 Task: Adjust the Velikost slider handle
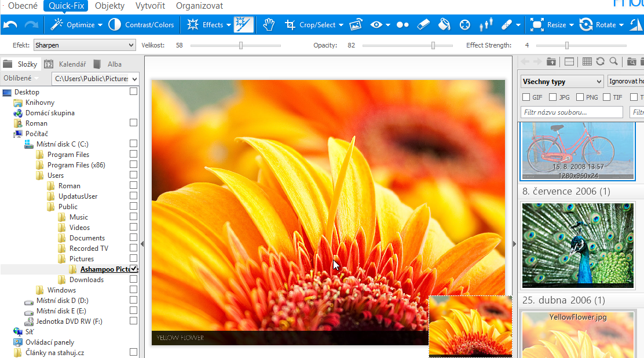(241, 45)
